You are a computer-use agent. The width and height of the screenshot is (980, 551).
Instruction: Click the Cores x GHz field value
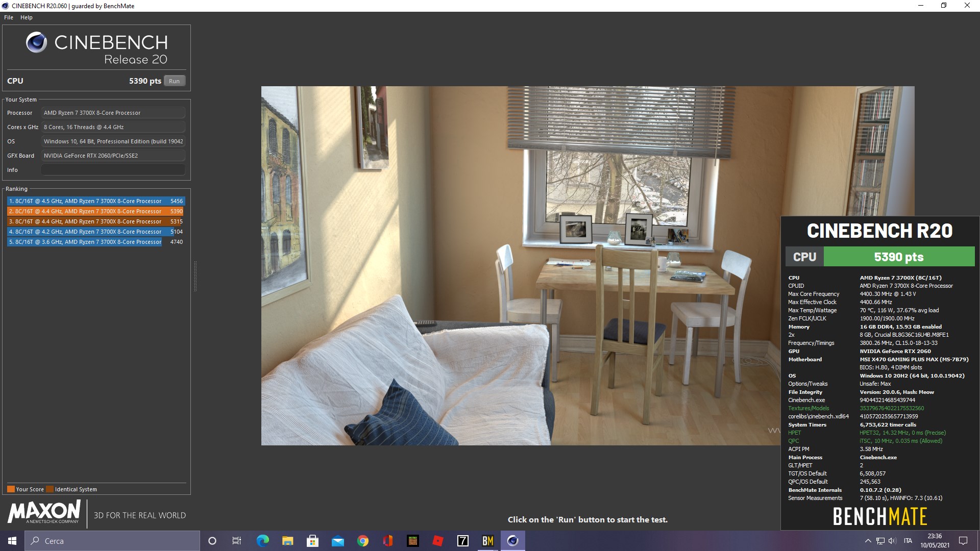pos(113,127)
